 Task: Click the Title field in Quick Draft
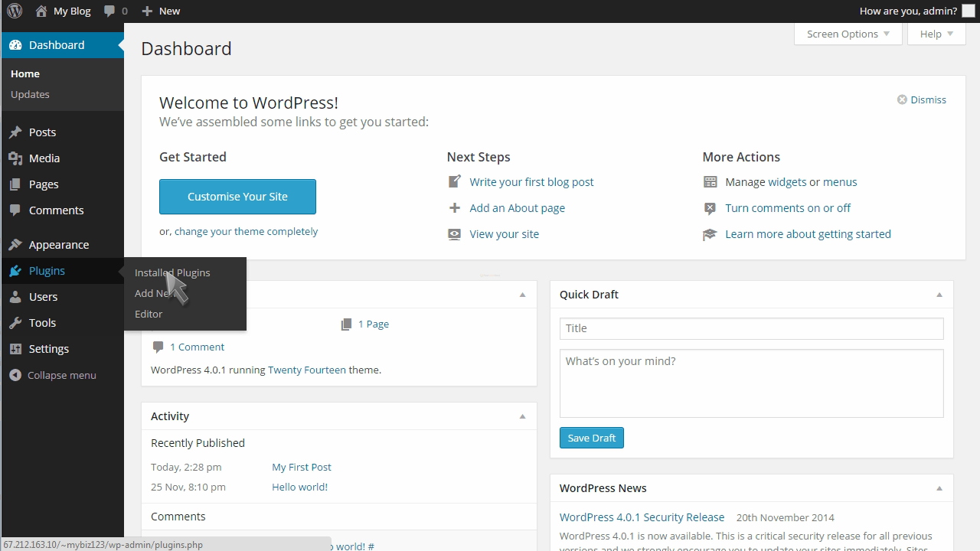click(751, 328)
